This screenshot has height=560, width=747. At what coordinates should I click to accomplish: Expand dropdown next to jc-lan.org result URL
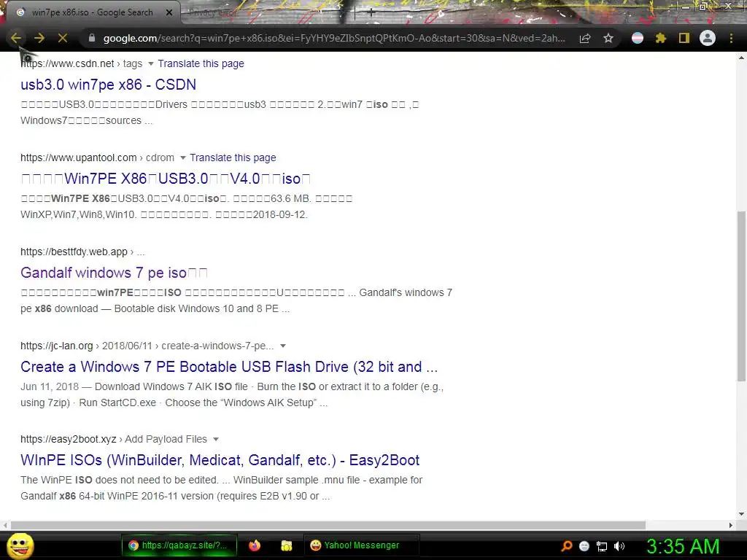tap(283, 346)
